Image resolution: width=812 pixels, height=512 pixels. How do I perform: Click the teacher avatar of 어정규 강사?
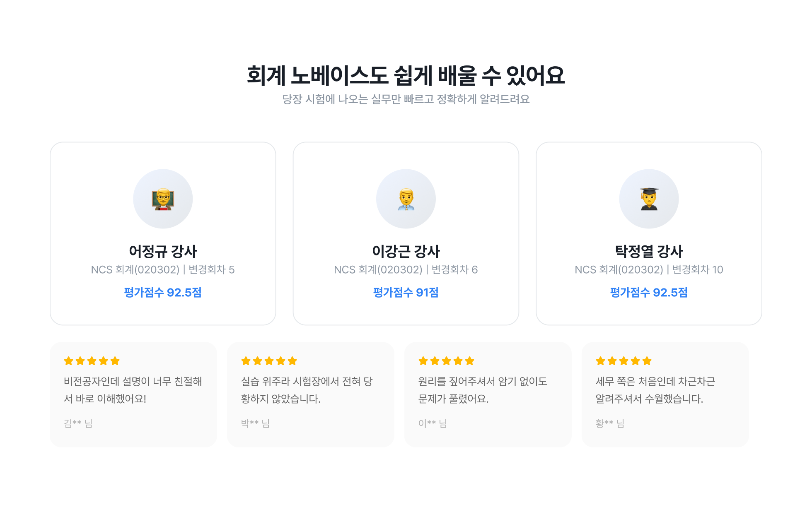[x=163, y=199]
